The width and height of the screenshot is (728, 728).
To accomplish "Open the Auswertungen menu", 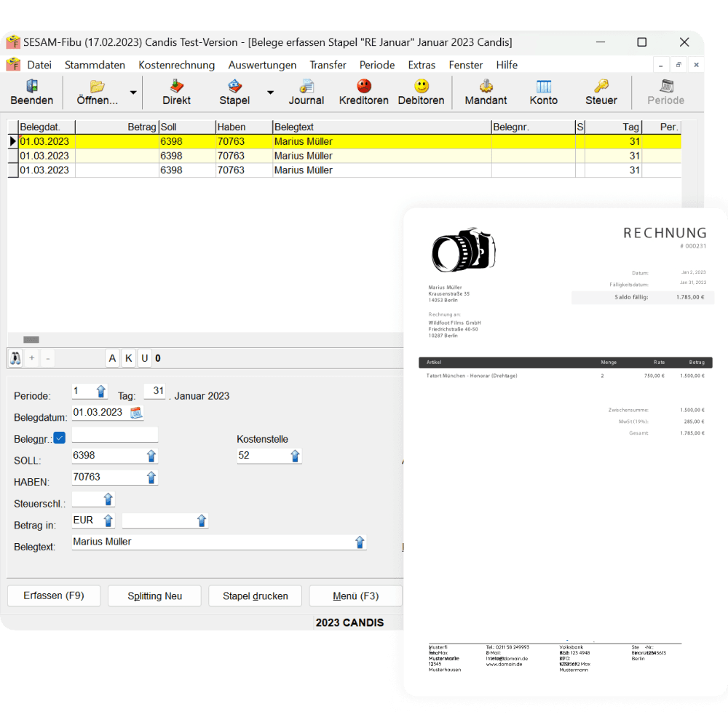I will tap(262, 65).
